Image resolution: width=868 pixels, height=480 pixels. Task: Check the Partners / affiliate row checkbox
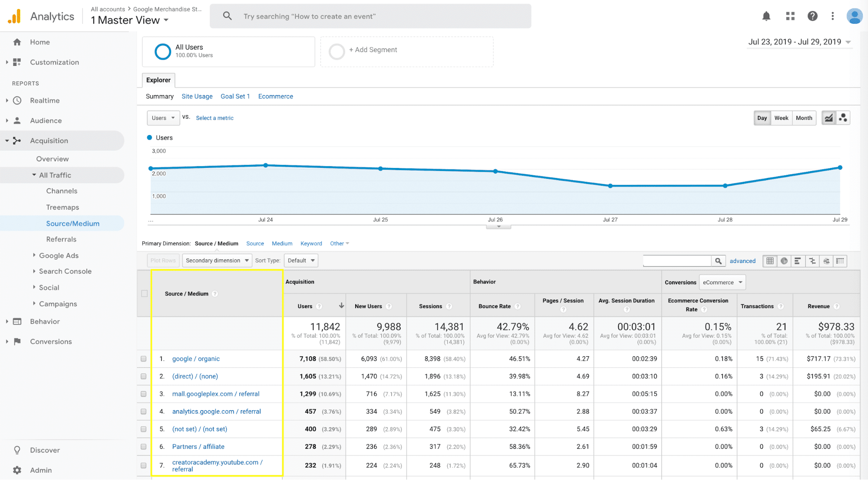pyautogui.click(x=143, y=447)
